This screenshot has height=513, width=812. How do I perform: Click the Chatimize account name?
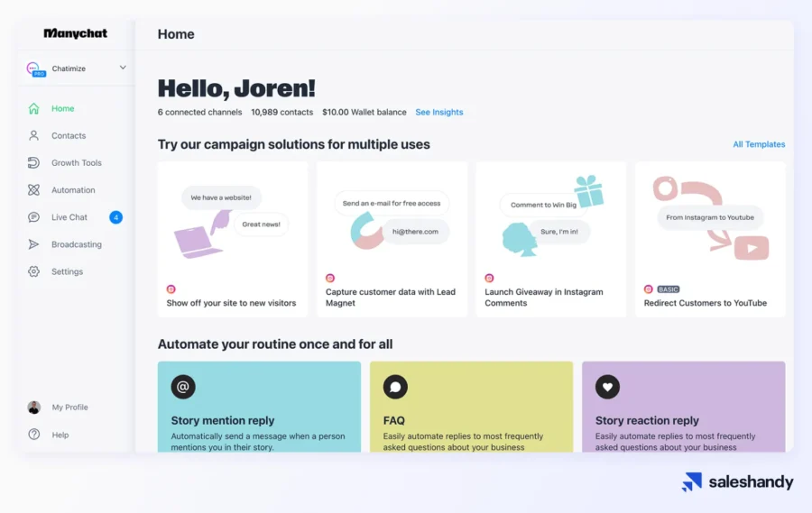[69, 69]
